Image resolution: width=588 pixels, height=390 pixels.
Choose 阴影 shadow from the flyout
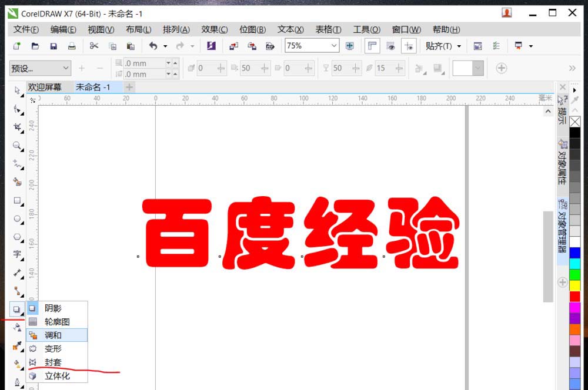click(57, 308)
